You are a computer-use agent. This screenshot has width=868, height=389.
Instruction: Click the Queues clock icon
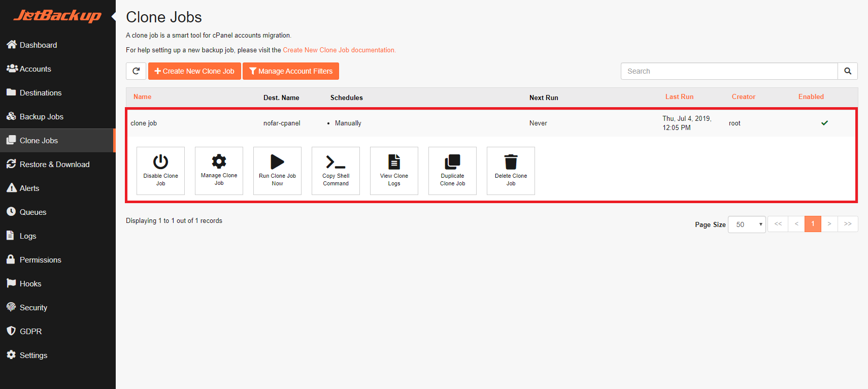click(x=11, y=211)
